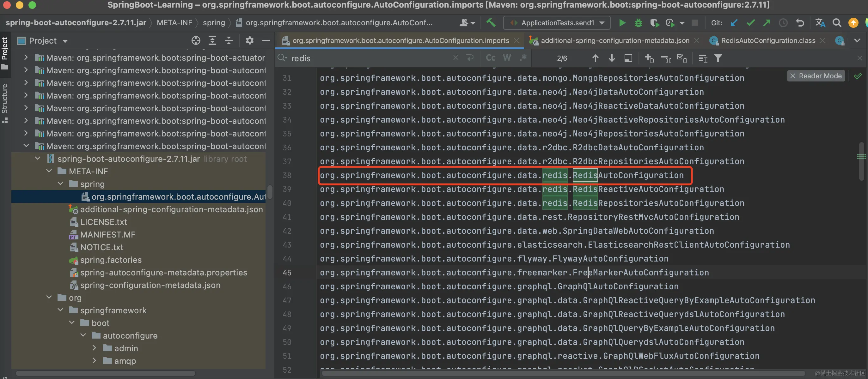This screenshot has height=379, width=868.
Task: Click the Git Update Project arrow
Action: click(734, 22)
